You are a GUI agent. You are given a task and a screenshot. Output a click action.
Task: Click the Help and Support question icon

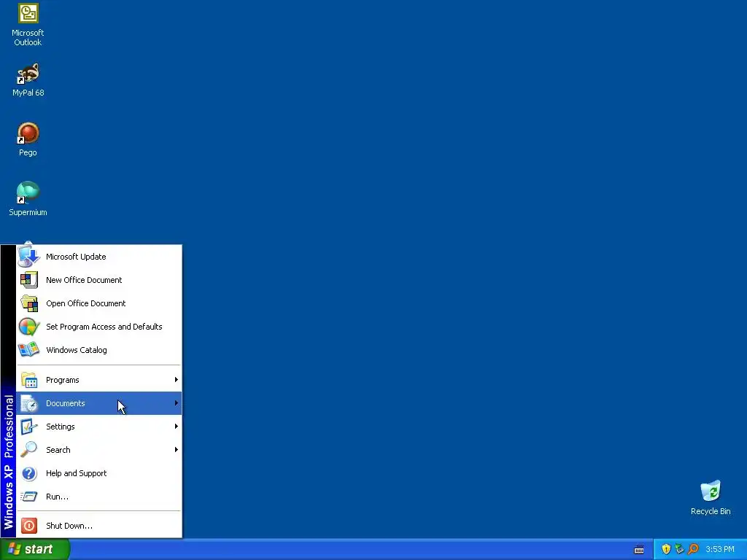point(29,472)
